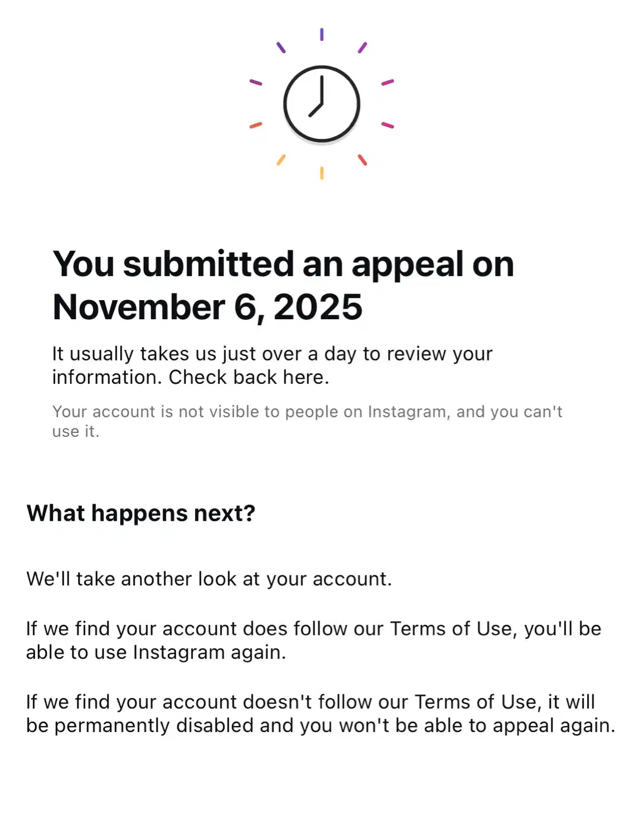Tap the "What happens next?" heading

[x=141, y=513]
